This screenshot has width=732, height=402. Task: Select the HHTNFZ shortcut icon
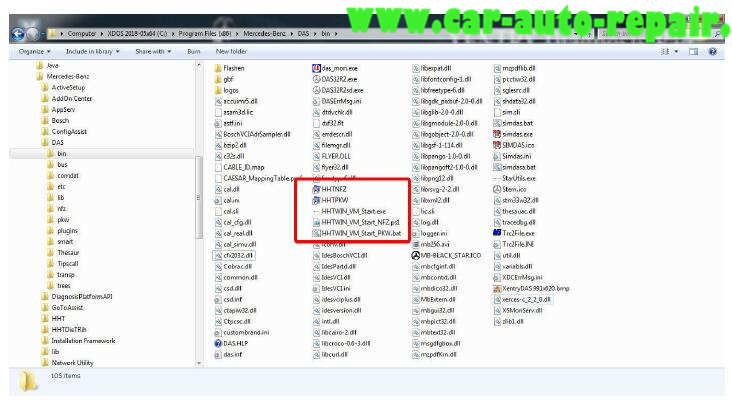coord(316,189)
